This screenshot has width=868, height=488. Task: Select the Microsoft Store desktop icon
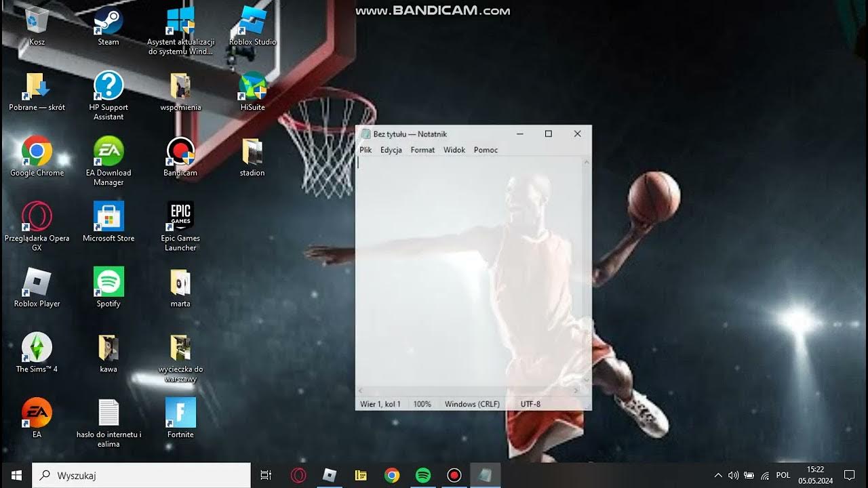[108, 222]
